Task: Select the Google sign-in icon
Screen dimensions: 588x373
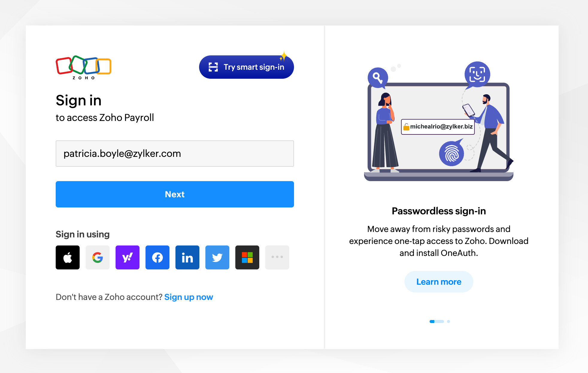Action: point(97,258)
